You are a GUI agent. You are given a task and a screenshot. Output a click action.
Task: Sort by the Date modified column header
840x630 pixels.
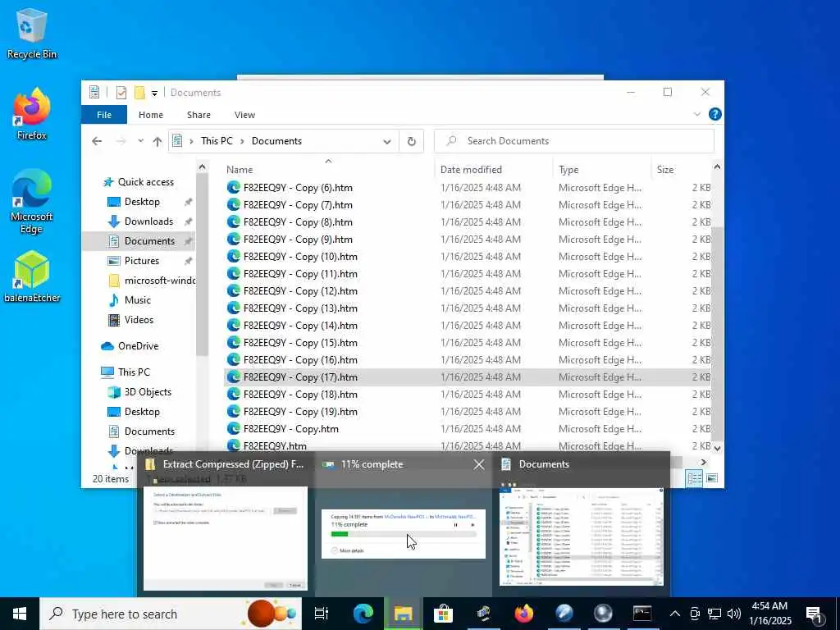click(x=494, y=169)
